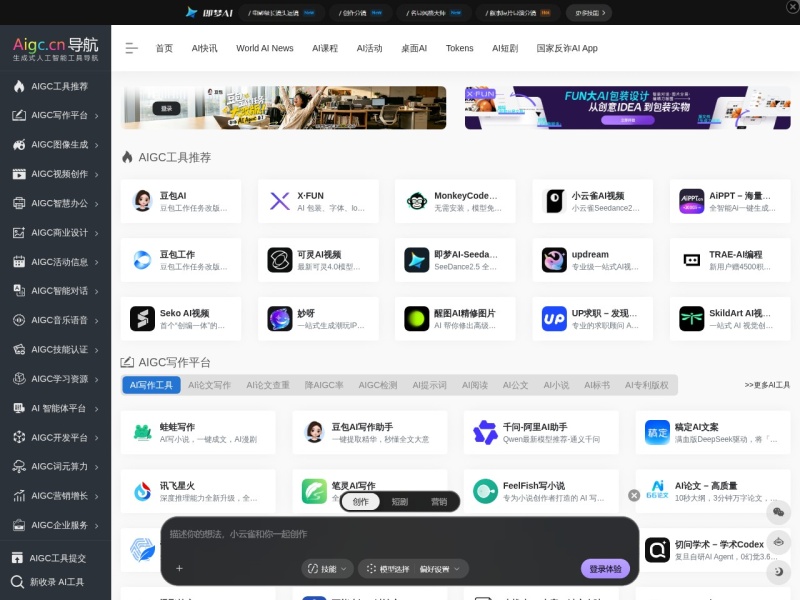Open the FUN大AI包装设计 banner
Image resolution: width=800 pixels, height=600 pixels.
(x=627, y=108)
